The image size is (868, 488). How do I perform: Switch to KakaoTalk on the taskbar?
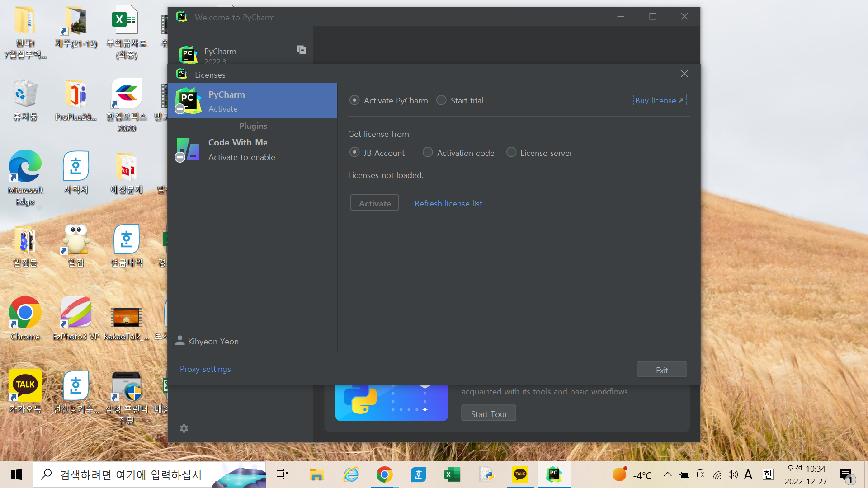click(x=520, y=474)
